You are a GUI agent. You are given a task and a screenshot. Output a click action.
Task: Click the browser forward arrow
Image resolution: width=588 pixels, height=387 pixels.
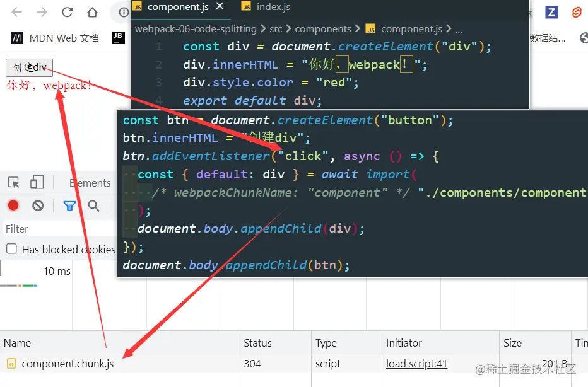[x=42, y=13]
